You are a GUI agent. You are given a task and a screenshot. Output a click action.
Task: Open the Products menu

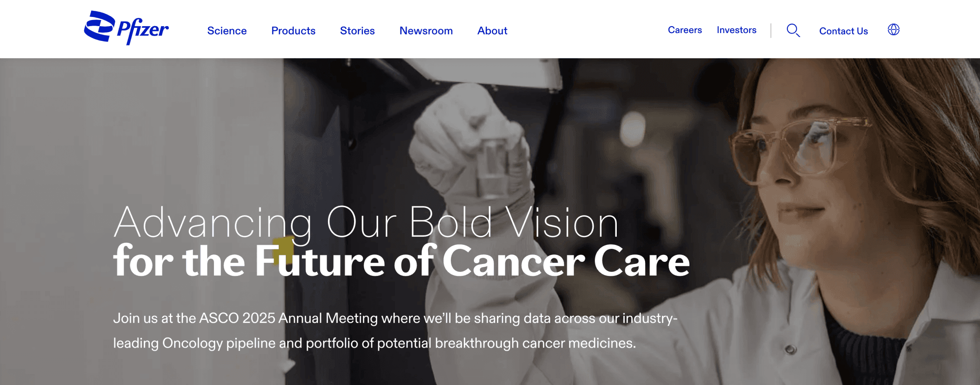pos(293,31)
